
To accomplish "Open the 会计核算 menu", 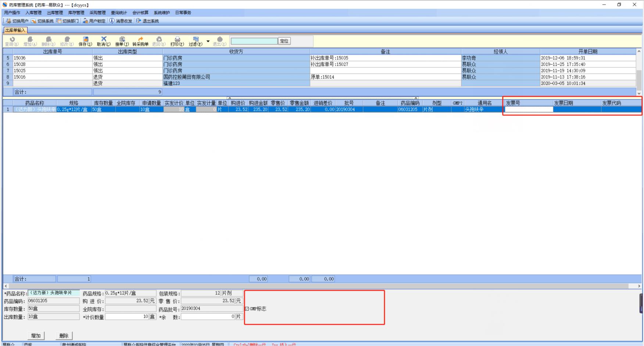I will coord(140,12).
